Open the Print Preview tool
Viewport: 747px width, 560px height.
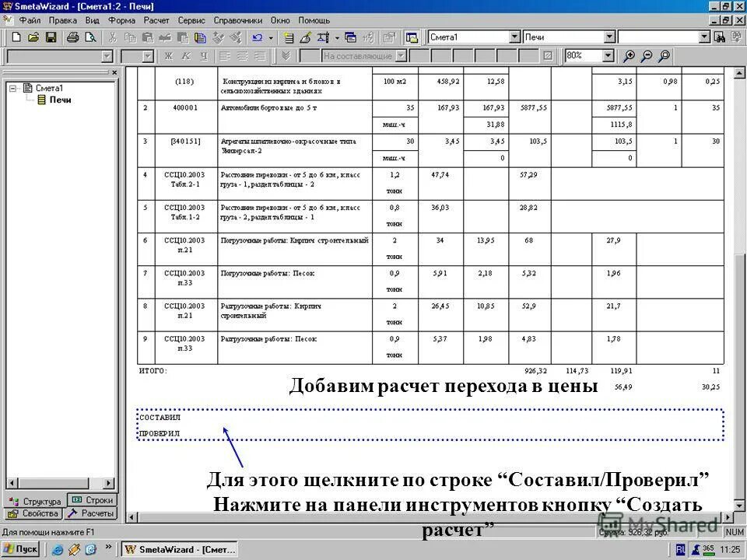89,37
